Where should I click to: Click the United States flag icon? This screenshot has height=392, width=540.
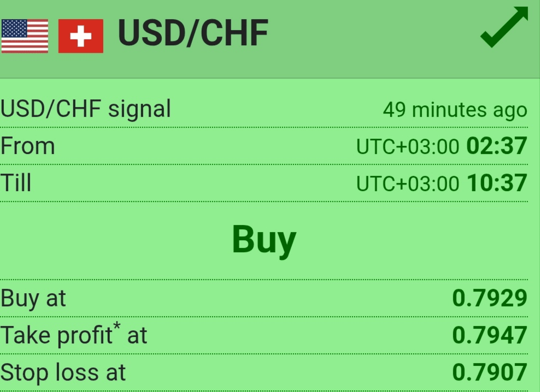pyautogui.click(x=25, y=36)
